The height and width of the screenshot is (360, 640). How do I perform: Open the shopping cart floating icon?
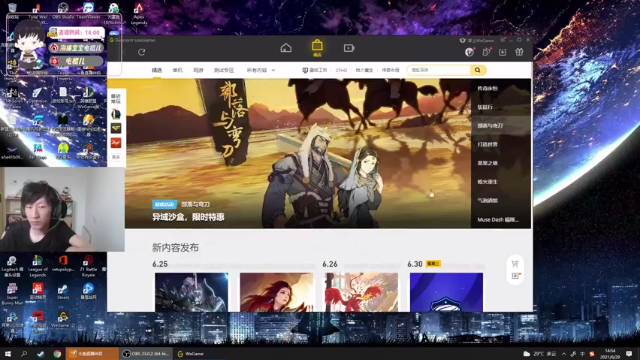click(515, 264)
